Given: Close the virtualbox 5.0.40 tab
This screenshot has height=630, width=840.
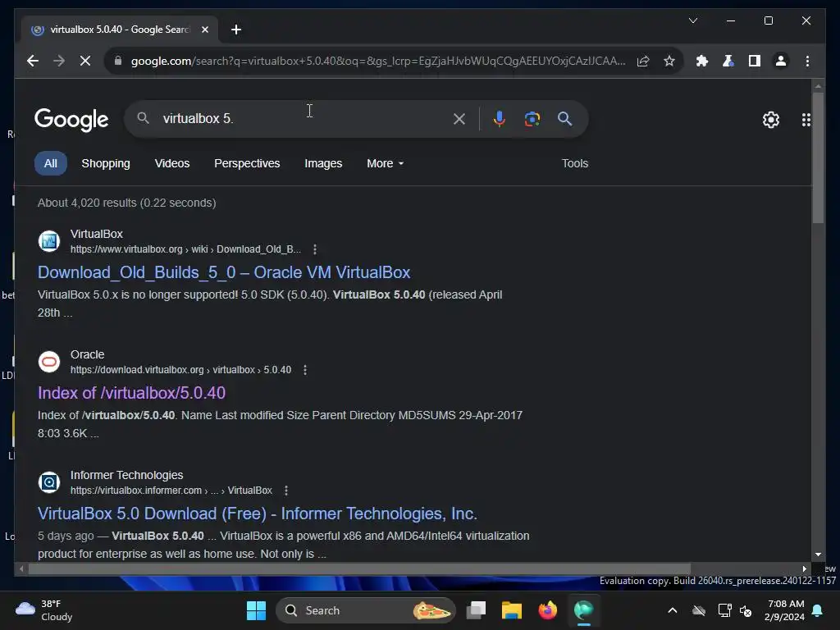Looking at the screenshot, I should pyautogui.click(x=204, y=30).
